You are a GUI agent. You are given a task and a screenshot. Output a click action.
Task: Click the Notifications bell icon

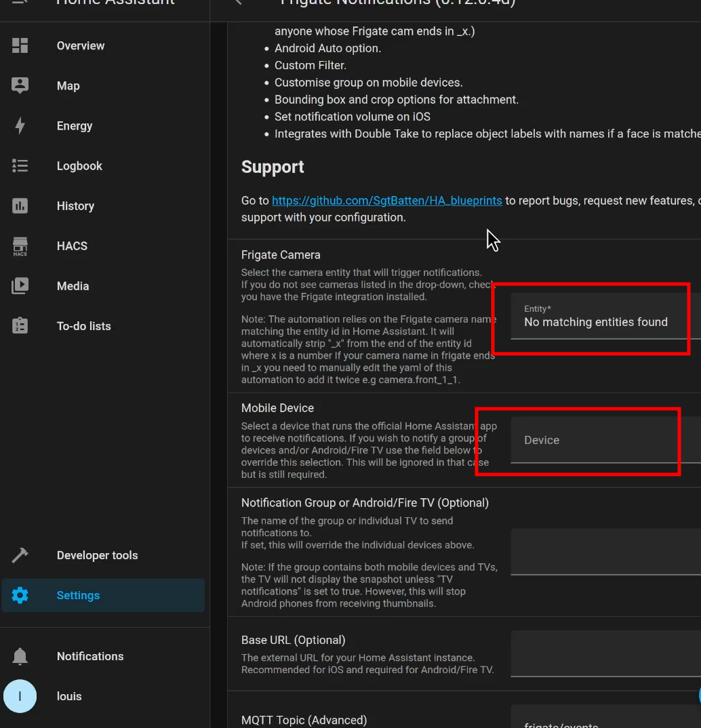20,657
